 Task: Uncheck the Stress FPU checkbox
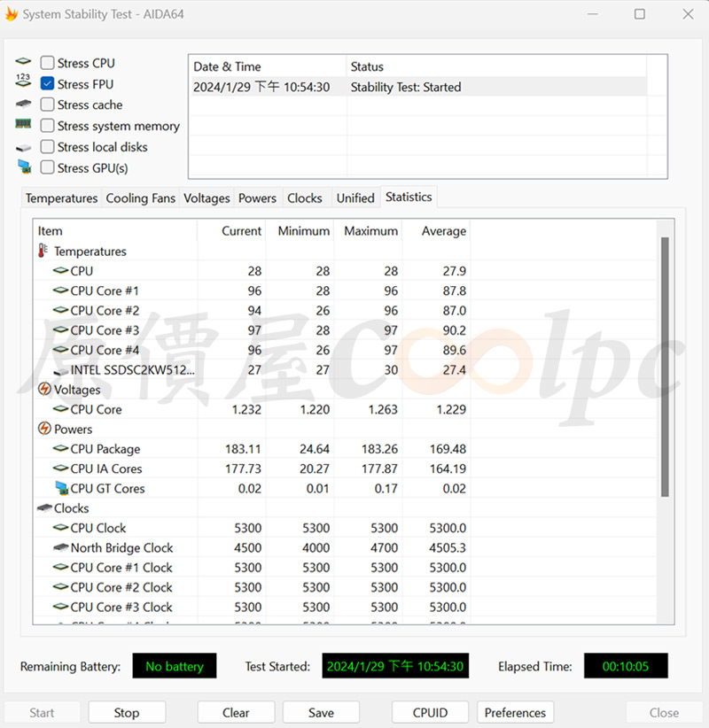(48, 84)
